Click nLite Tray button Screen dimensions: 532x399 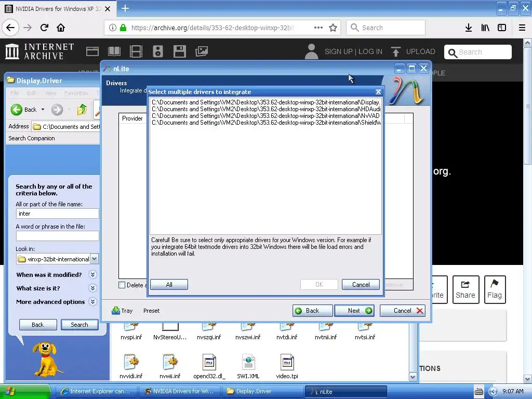(x=122, y=311)
